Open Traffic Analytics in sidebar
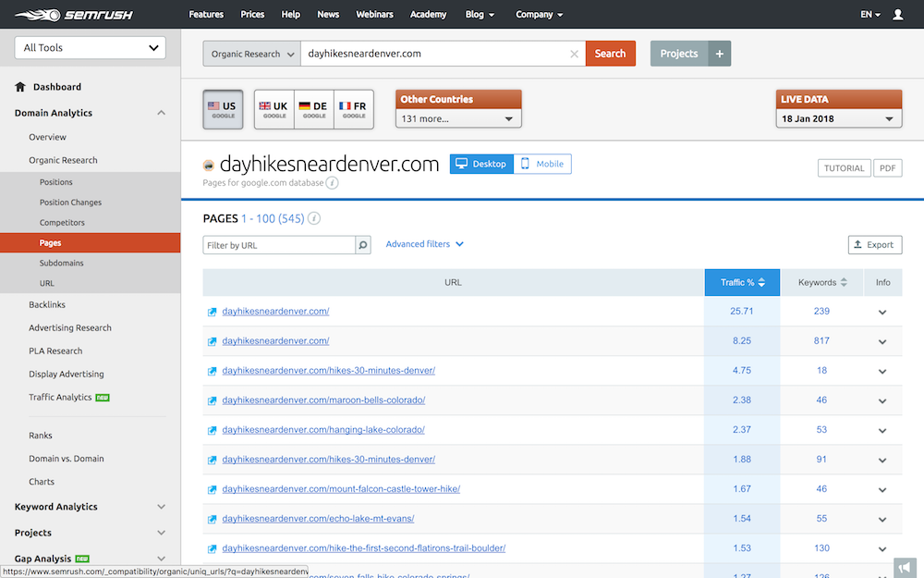Screen dimensions: 924x578 pyautogui.click(x=60, y=398)
